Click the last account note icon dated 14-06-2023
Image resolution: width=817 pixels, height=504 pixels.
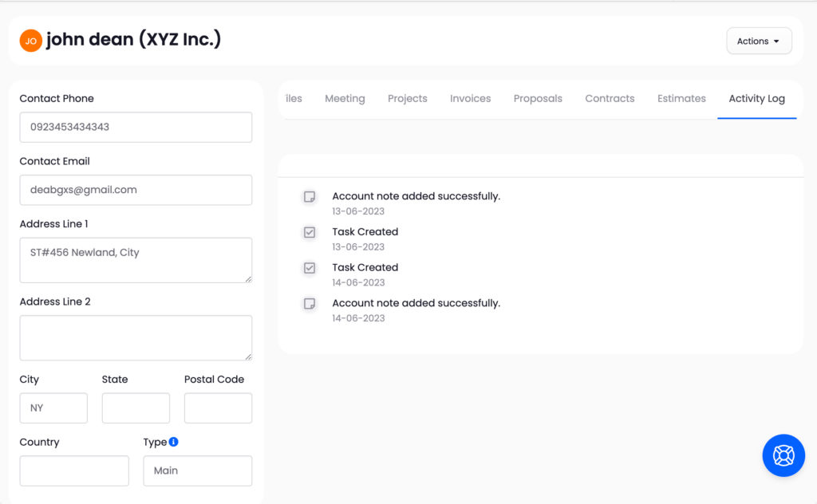(x=310, y=304)
